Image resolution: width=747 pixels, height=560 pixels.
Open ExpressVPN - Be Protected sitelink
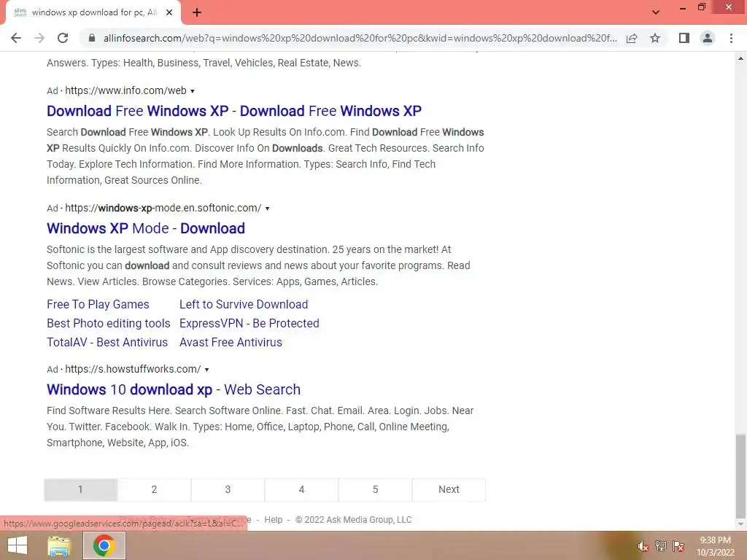[x=249, y=323]
